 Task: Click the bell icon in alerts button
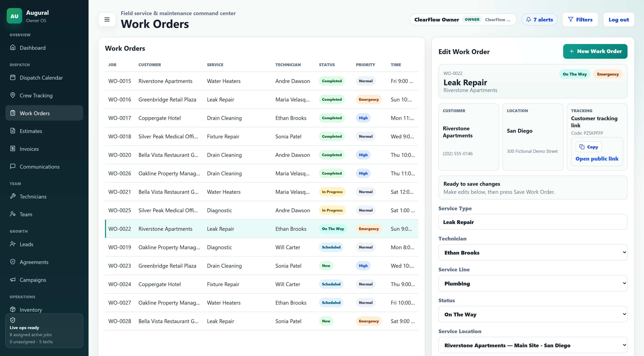(528, 19)
